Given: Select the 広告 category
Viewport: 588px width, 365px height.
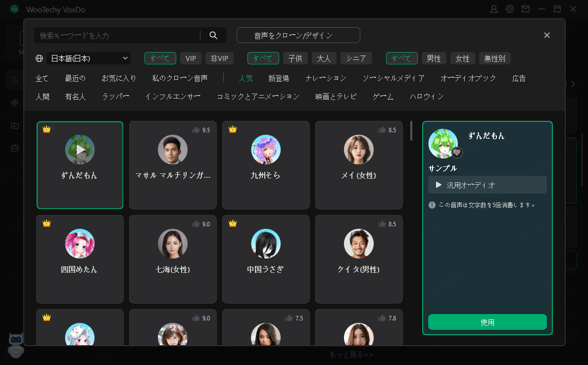Looking at the screenshot, I should coord(519,78).
